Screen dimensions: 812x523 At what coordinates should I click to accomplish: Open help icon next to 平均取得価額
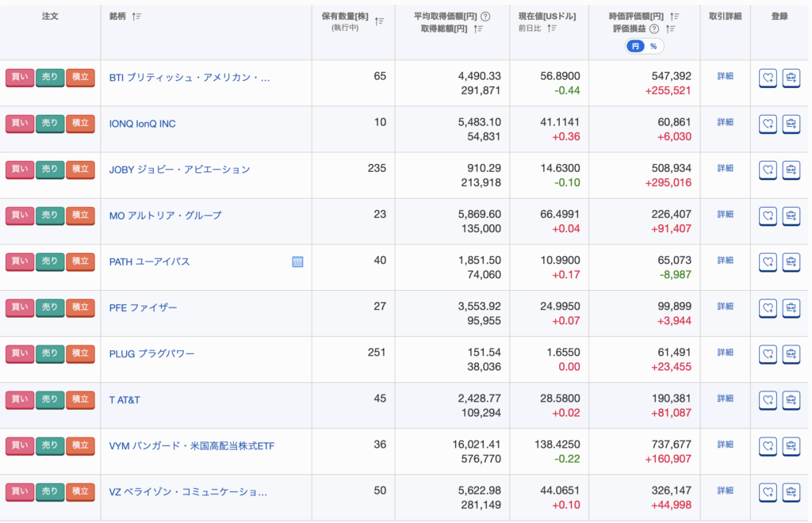point(485,17)
